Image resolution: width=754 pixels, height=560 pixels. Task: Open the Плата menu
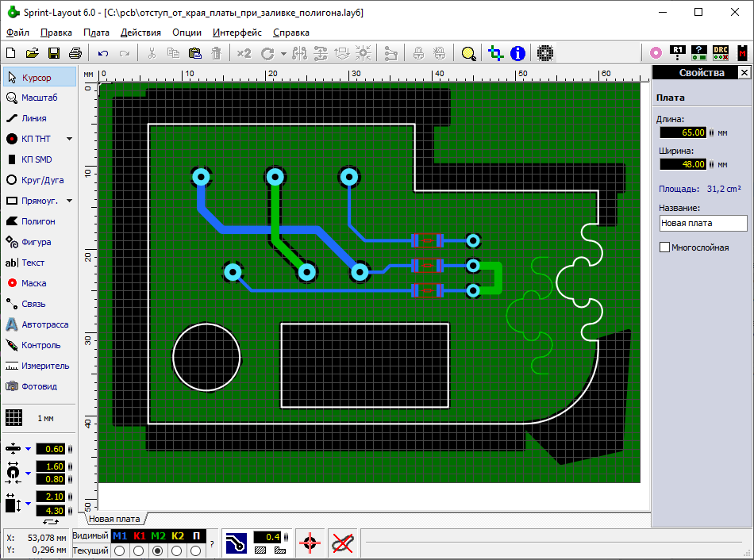tap(96, 33)
